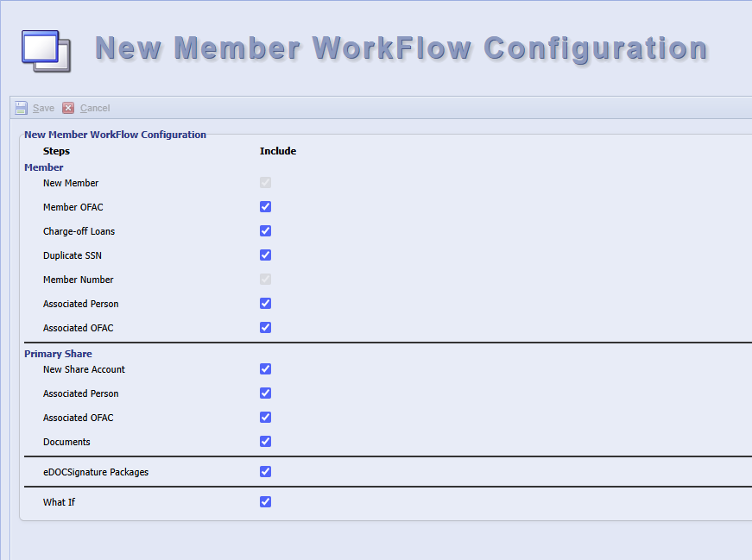Toggle Associated OFAC under Primary Share
The image size is (752, 560).
[265, 417]
